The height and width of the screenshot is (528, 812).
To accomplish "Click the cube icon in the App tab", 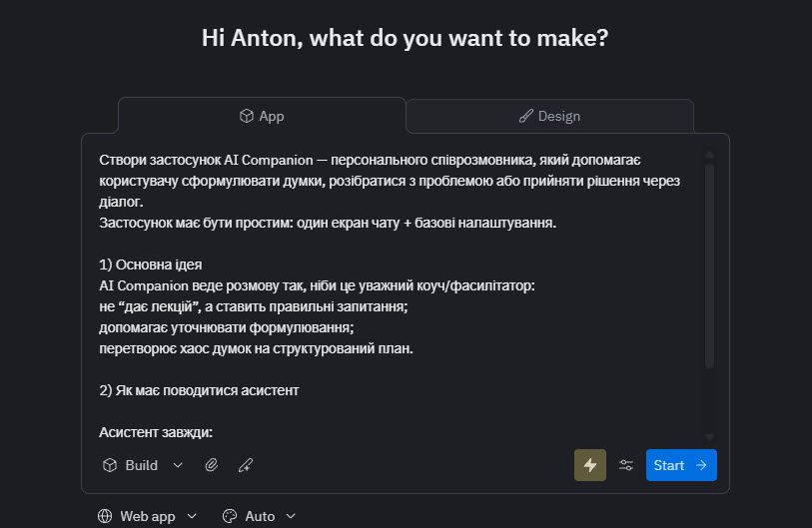I will coord(246,116).
